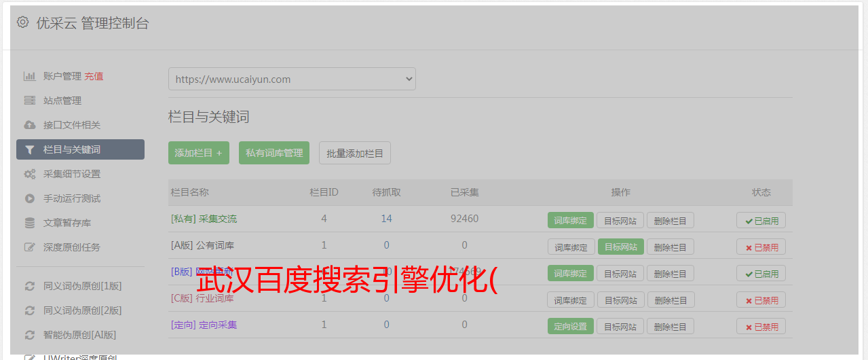Click the database icon for 文章暂存库

point(29,223)
